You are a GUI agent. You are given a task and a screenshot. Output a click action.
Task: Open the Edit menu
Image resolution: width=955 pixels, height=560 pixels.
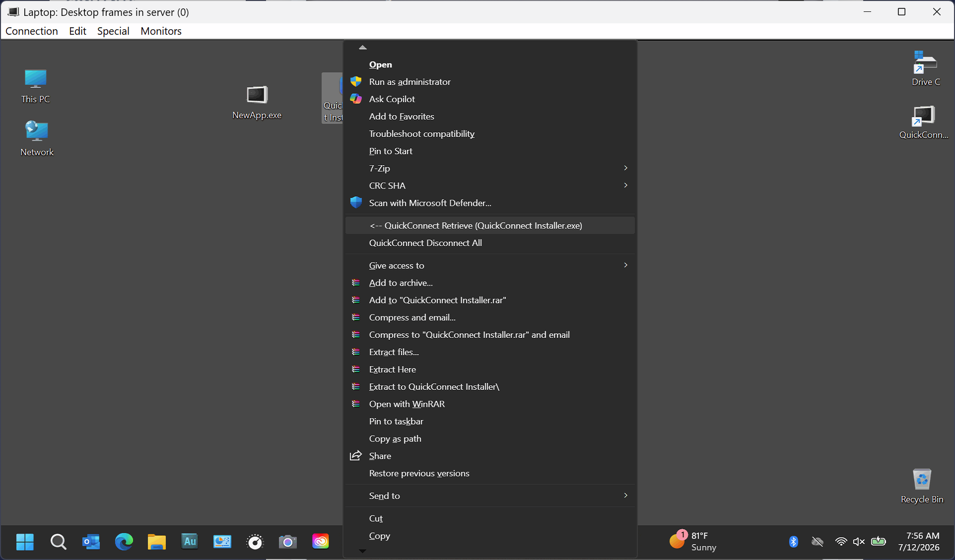[77, 31]
